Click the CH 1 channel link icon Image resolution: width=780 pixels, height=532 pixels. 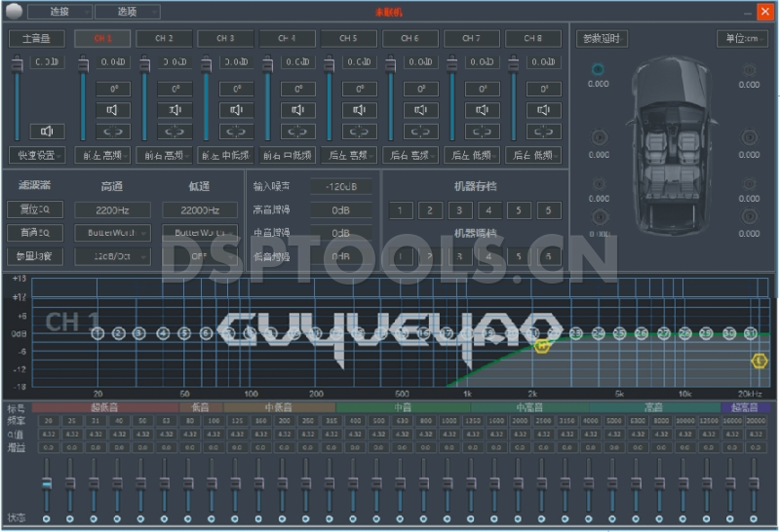[x=113, y=132]
